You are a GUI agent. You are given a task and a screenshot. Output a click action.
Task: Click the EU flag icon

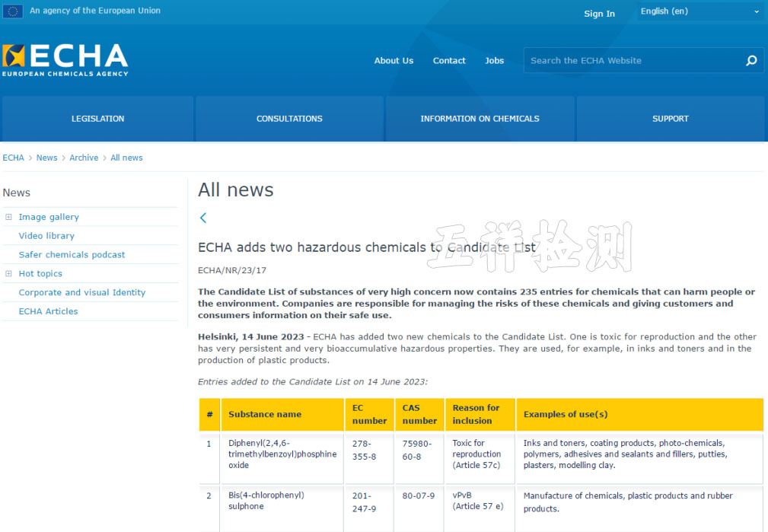[x=13, y=11]
